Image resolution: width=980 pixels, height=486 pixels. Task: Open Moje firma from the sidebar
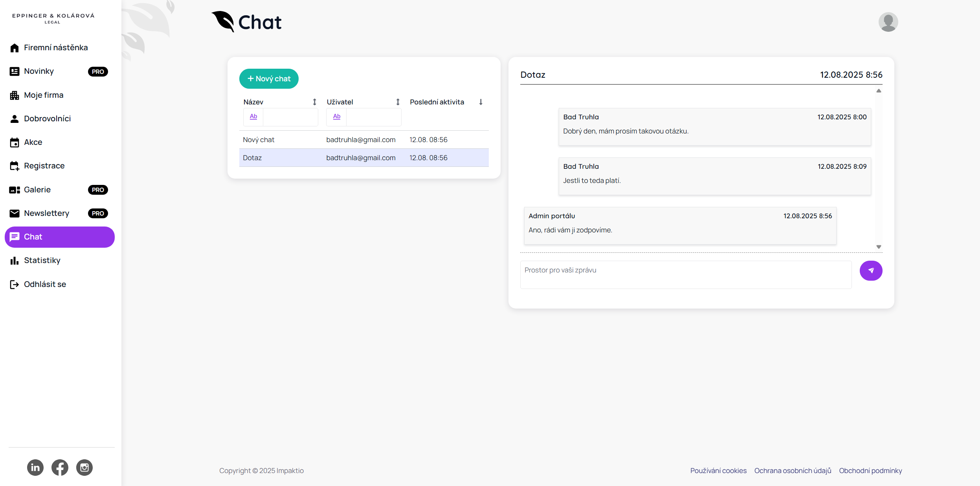(x=43, y=95)
